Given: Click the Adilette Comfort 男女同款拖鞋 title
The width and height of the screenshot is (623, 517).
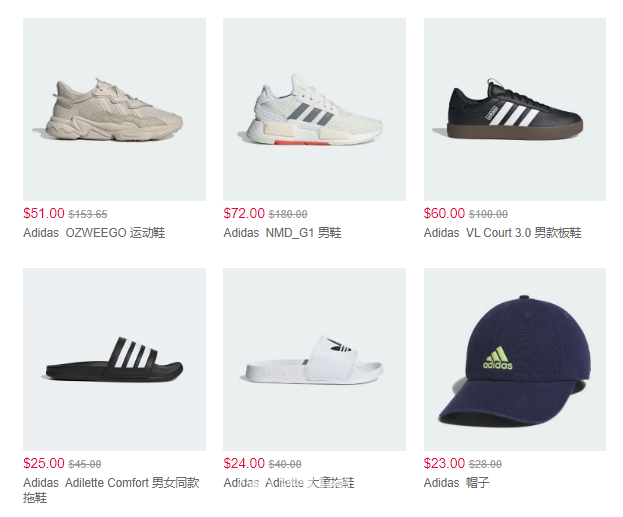Looking at the screenshot, I should pyautogui.click(x=111, y=490).
